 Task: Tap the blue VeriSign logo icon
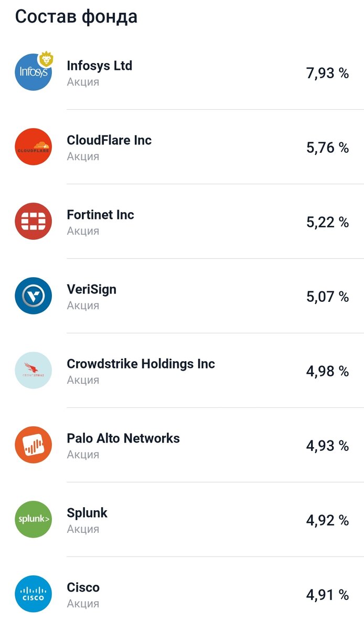[x=33, y=296]
